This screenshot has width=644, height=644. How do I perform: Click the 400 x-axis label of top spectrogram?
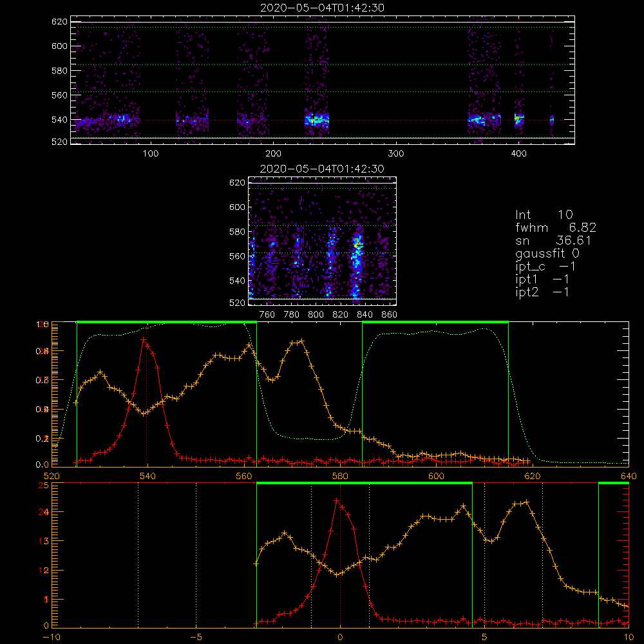click(518, 154)
